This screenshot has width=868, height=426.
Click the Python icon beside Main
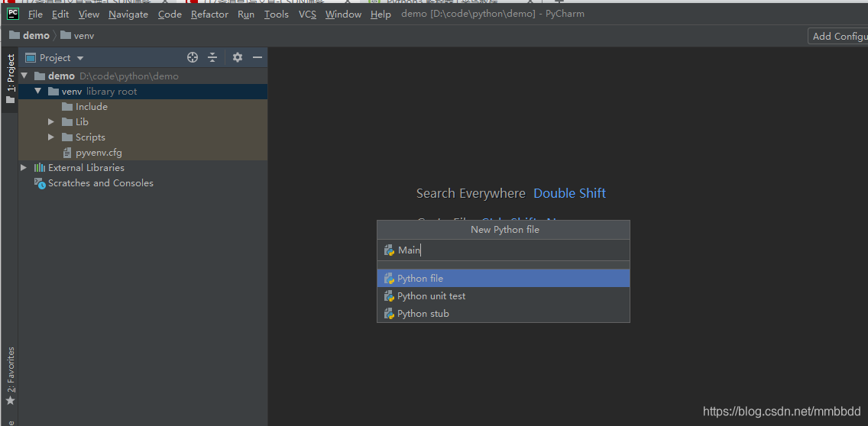389,250
